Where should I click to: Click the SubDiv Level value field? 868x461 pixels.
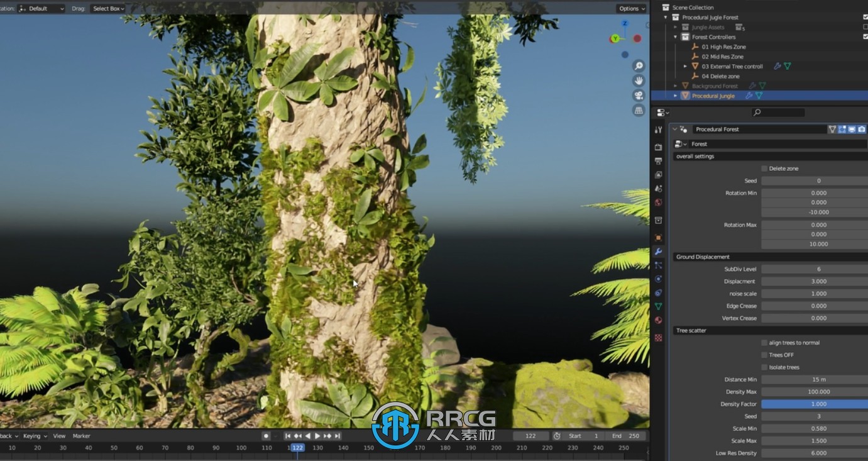coord(815,269)
